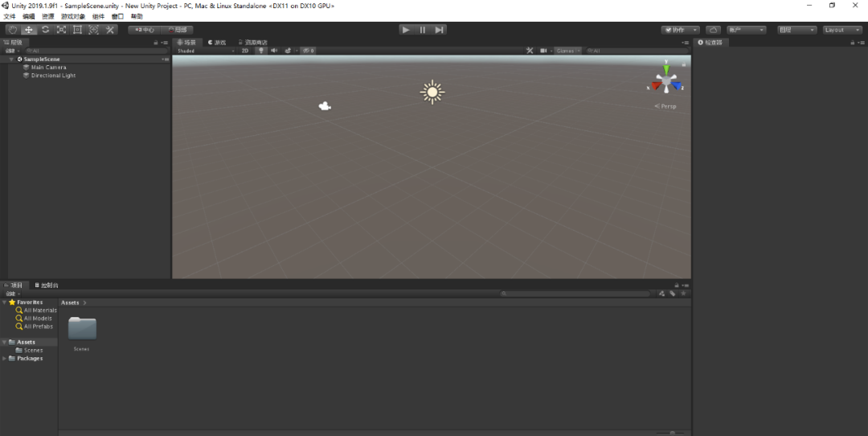This screenshot has width=868, height=436.
Task: Open the Shaded draw mode dropdown
Action: (x=204, y=51)
